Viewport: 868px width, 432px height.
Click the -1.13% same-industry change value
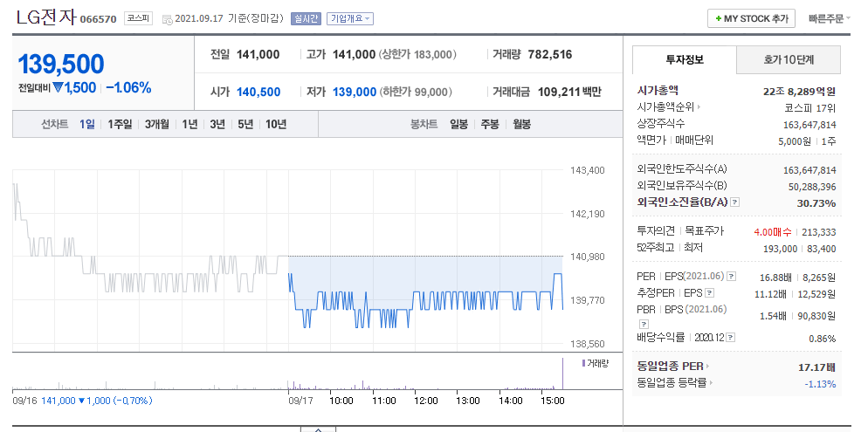(820, 383)
